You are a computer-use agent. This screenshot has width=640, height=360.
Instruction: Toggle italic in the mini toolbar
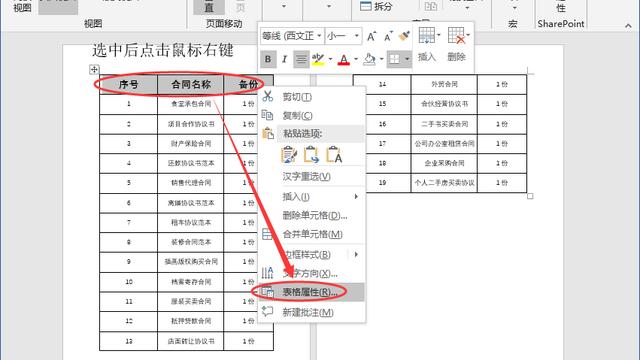coord(284,60)
